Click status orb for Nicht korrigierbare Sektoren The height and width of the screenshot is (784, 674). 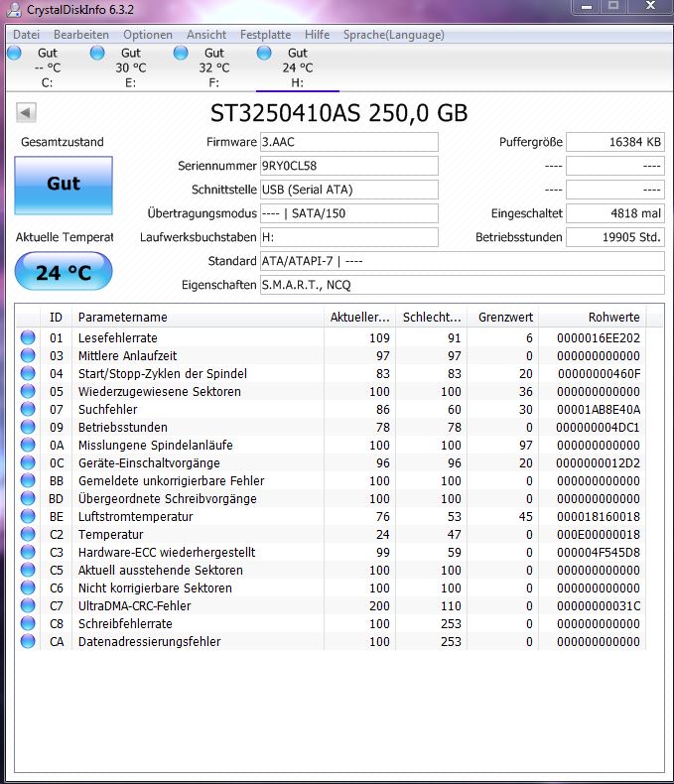point(28,588)
